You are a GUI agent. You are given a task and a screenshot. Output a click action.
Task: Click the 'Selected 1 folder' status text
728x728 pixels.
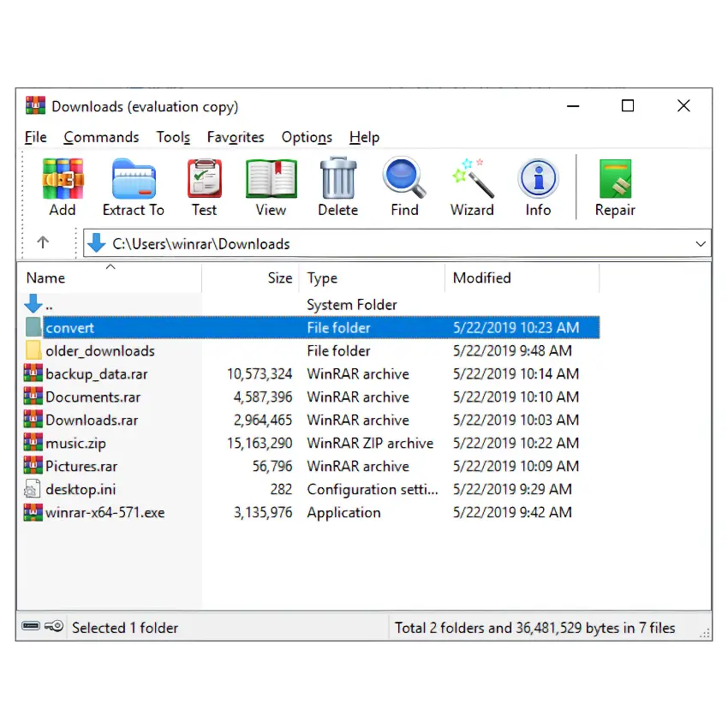(125, 628)
